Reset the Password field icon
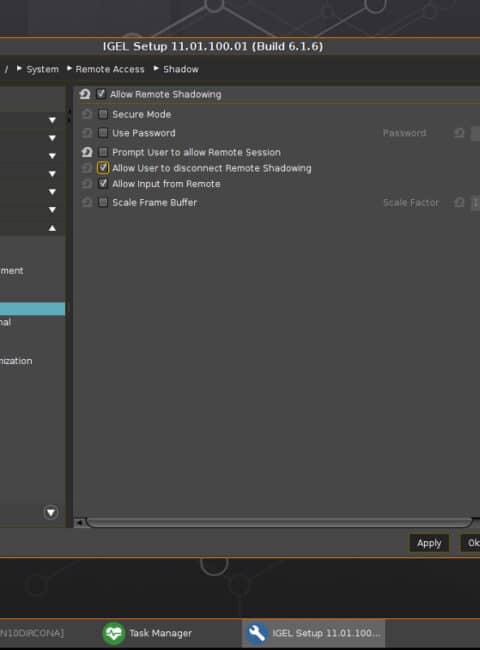This screenshot has width=480, height=650. pos(459,133)
